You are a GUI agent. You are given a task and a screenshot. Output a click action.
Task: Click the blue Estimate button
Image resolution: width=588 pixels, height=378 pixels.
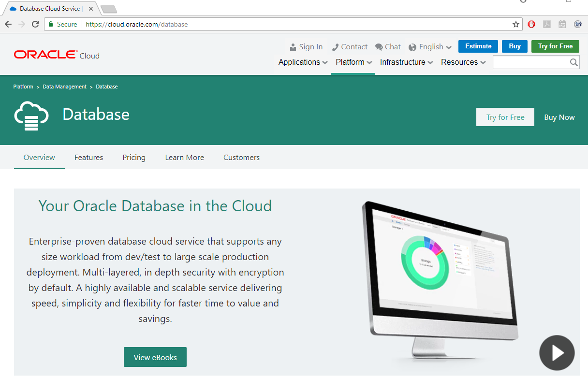[478, 46]
